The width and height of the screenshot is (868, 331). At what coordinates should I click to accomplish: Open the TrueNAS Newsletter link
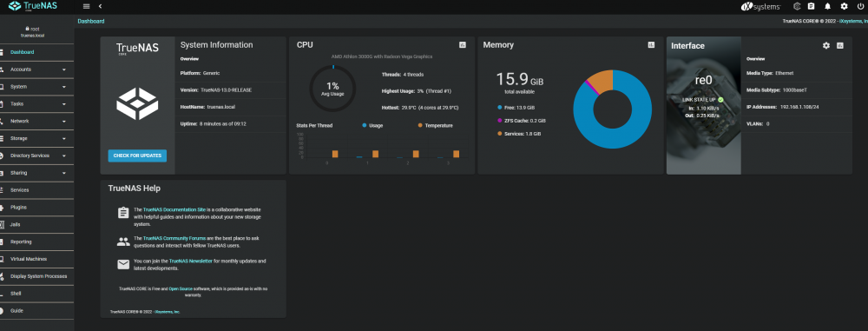pos(190,261)
